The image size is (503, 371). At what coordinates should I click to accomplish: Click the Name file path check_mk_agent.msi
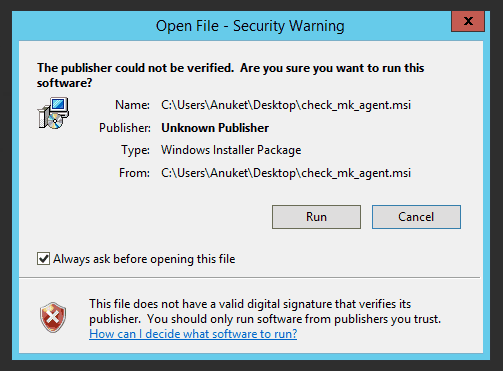pos(286,105)
